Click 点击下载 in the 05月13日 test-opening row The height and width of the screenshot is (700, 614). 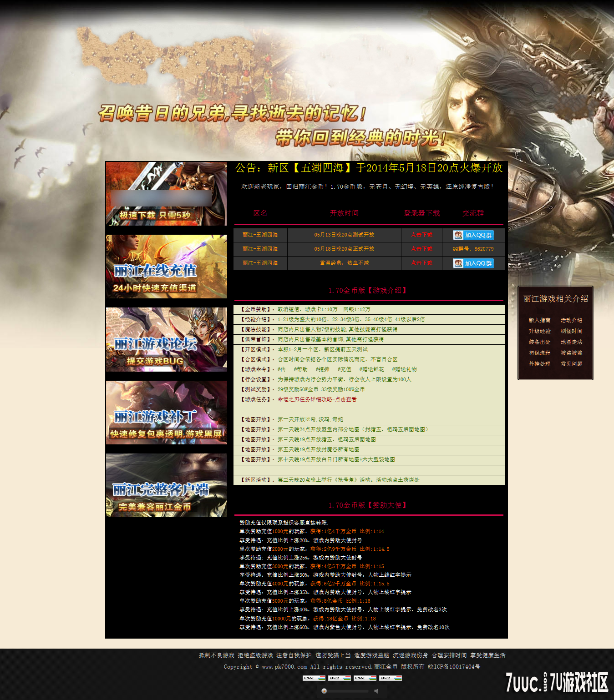point(422,235)
